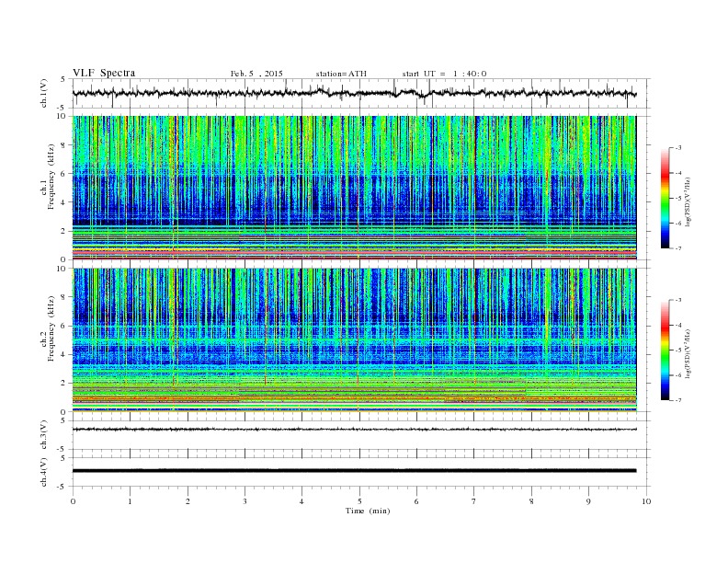Click the "1" time-axis tick label
The height and width of the screenshot is (563, 728).
[x=130, y=501]
